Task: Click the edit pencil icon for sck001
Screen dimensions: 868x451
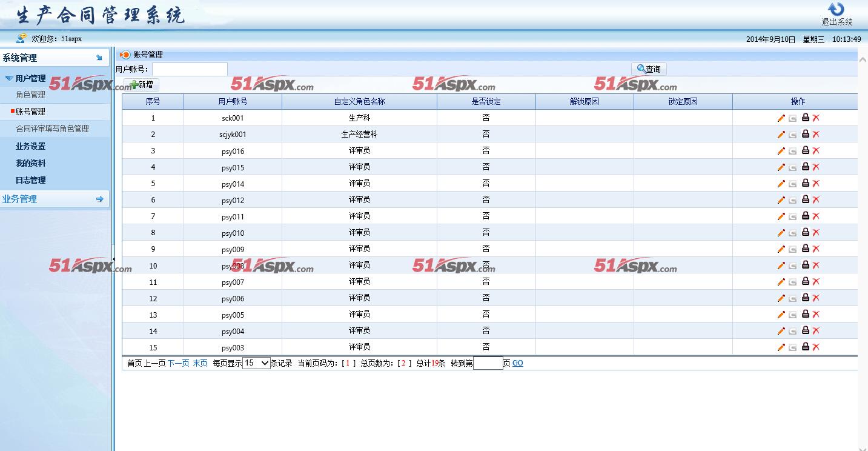Action: point(781,118)
